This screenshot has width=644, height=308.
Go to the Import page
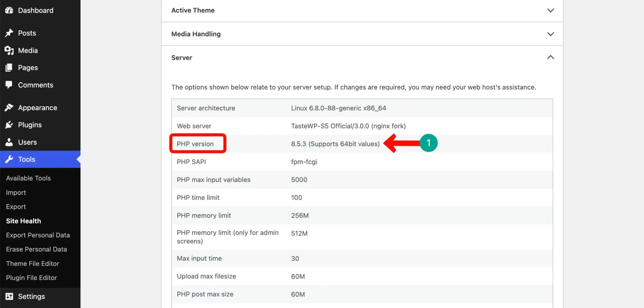pyautogui.click(x=16, y=192)
